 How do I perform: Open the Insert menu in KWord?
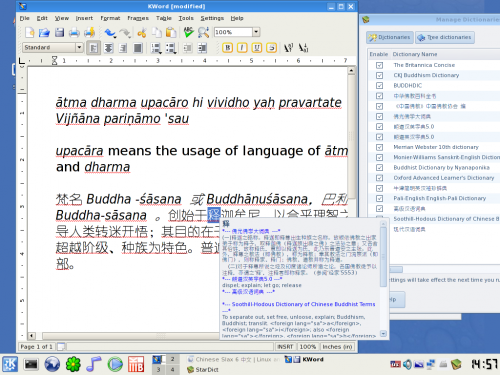point(84,18)
